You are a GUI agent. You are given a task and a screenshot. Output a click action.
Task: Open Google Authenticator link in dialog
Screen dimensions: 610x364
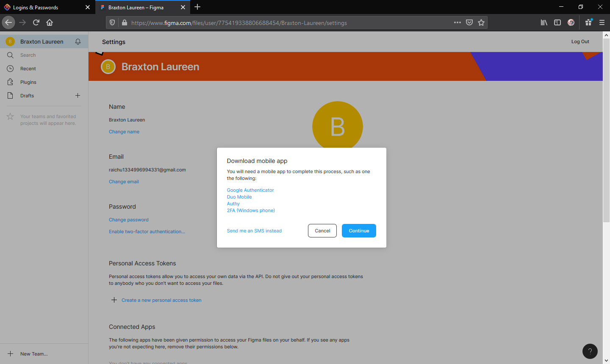click(x=250, y=190)
